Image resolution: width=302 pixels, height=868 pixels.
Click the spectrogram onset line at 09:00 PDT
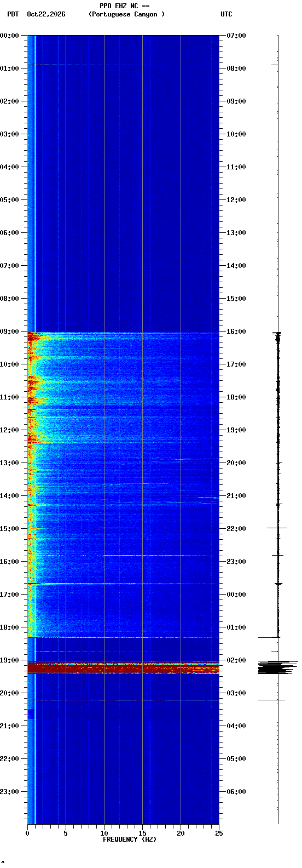[123, 333]
